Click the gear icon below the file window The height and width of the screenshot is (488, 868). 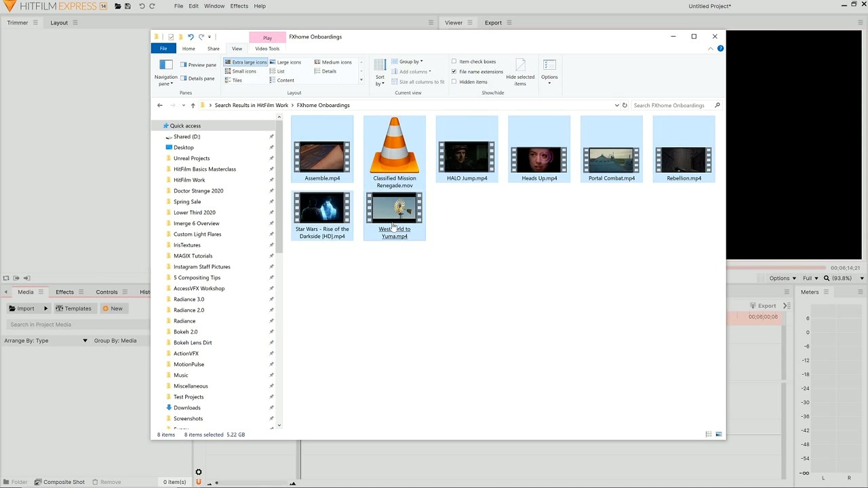tap(198, 472)
